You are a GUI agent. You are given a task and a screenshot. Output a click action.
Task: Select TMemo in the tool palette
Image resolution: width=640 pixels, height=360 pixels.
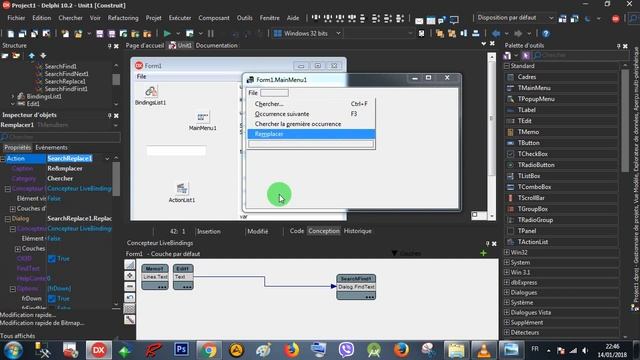tap(528, 132)
